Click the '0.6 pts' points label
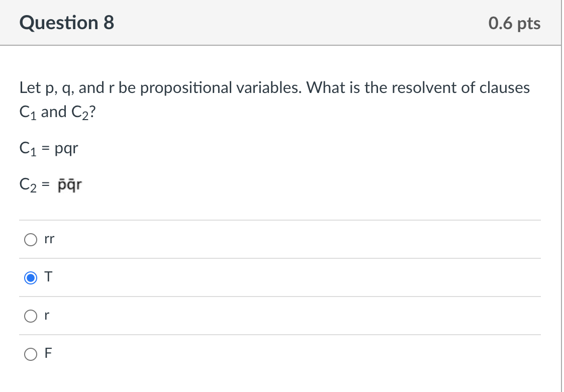Screen dimensions: 564x392 (x=514, y=23)
